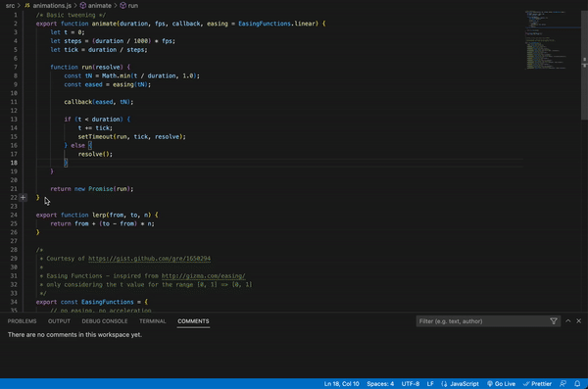The image size is (588, 389).
Task: Open the run symbol breadcrumb
Action: (129, 6)
